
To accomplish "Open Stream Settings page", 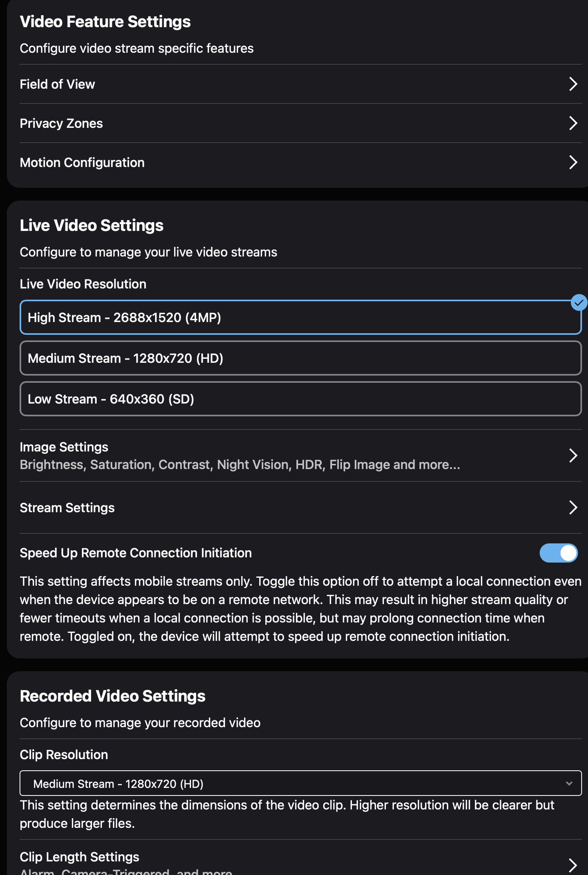I will pyautogui.click(x=67, y=508).
